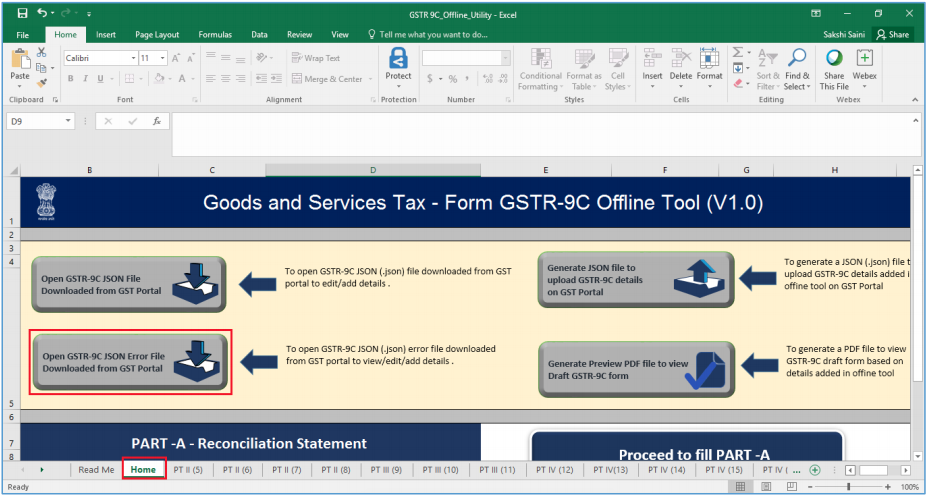928x495 pixels.
Task: Open the PT II (5) sheet tab
Action: [x=188, y=470]
